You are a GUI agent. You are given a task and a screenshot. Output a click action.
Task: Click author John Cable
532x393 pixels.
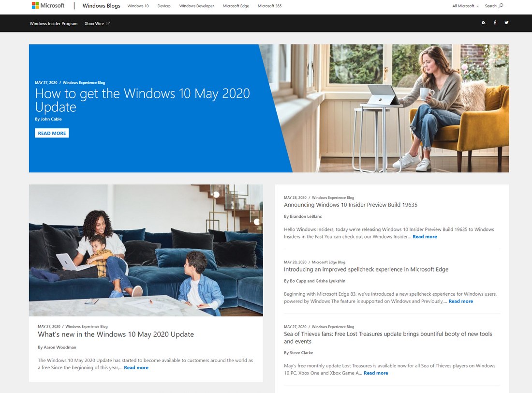pyautogui.click(x=51, y=119)
